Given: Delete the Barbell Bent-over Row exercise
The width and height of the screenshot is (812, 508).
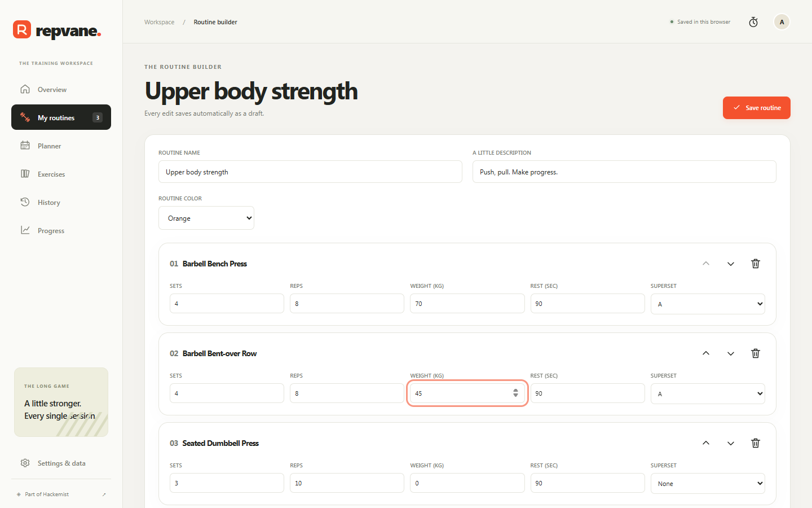Looking at the screenshot, I should (x=756, y=353).
